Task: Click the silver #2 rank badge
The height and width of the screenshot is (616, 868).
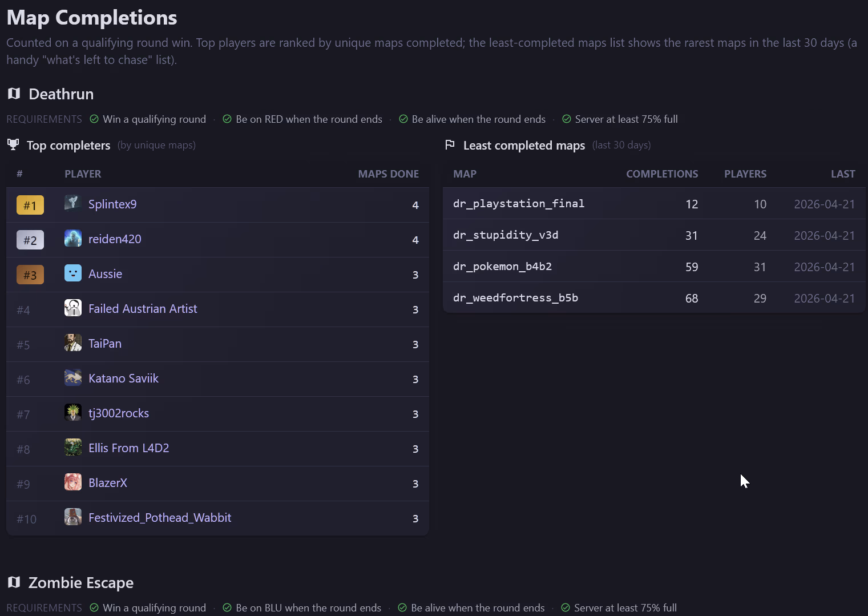Action: click(x=30, y=240)
